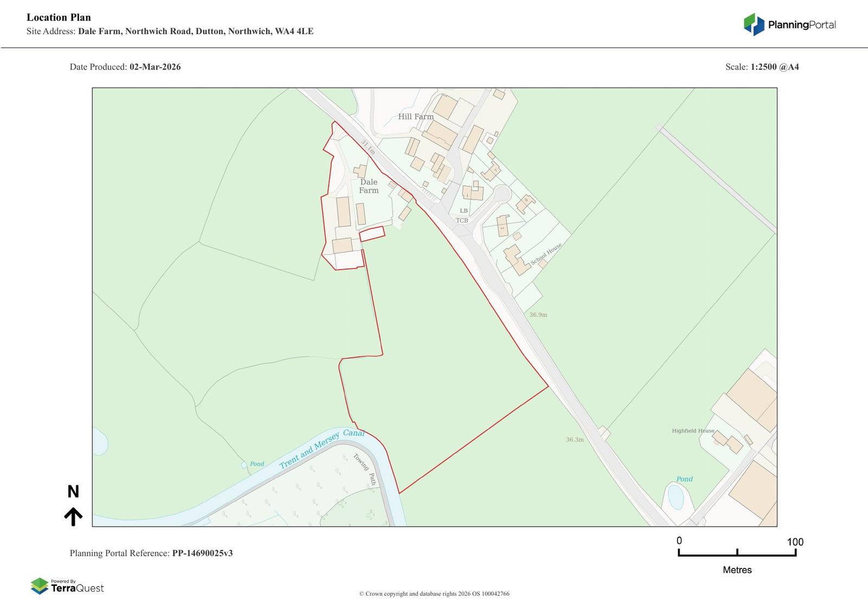Click the 36.9m spot height label
868x614 pixels.
tap(538, 315)
